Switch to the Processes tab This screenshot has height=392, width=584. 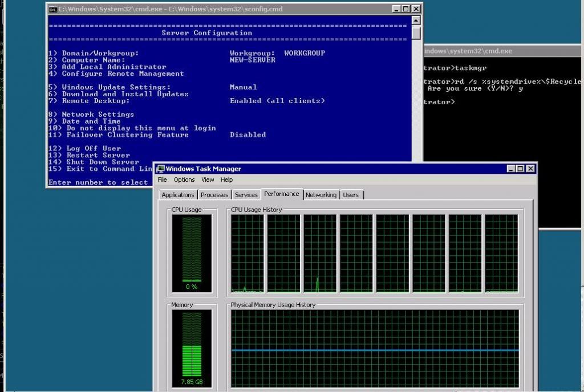[214, 195]
